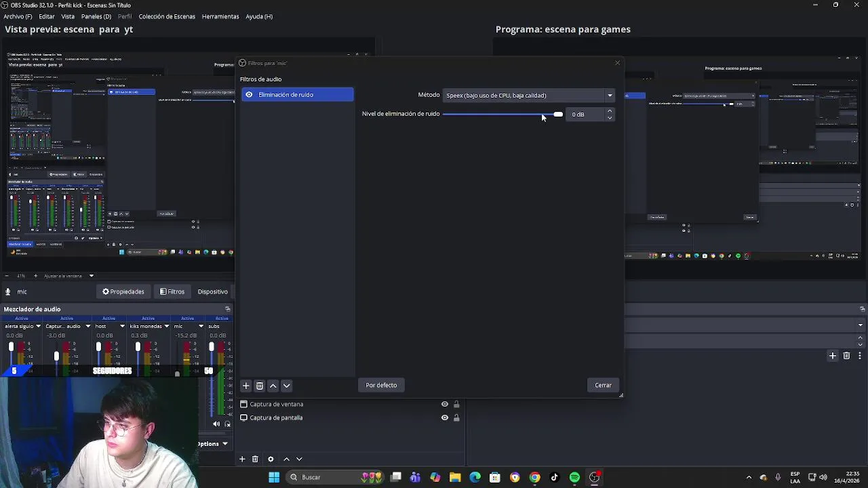Show hidden system tray icons
This screenshot has height=488, width=868.
(x=749, y=477)
